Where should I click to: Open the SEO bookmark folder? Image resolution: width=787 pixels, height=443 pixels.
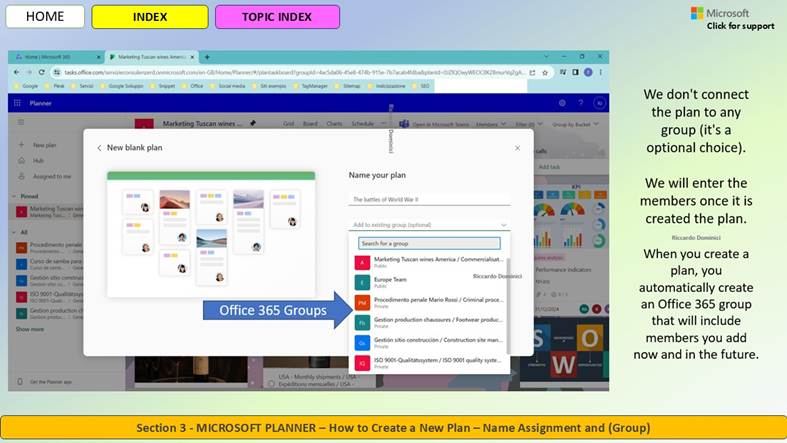pos(421,86)
